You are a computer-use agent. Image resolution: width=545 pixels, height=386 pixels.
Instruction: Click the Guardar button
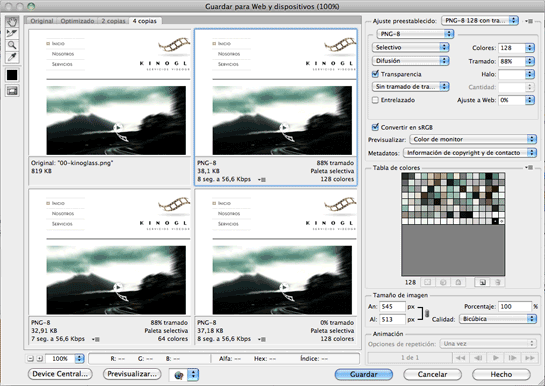click(x=364, y=374)
